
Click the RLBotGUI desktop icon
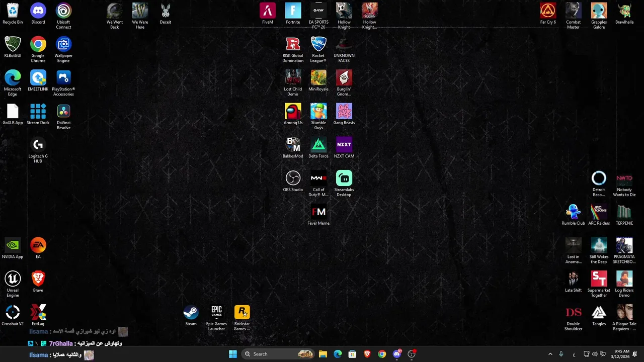click(13, 47)
